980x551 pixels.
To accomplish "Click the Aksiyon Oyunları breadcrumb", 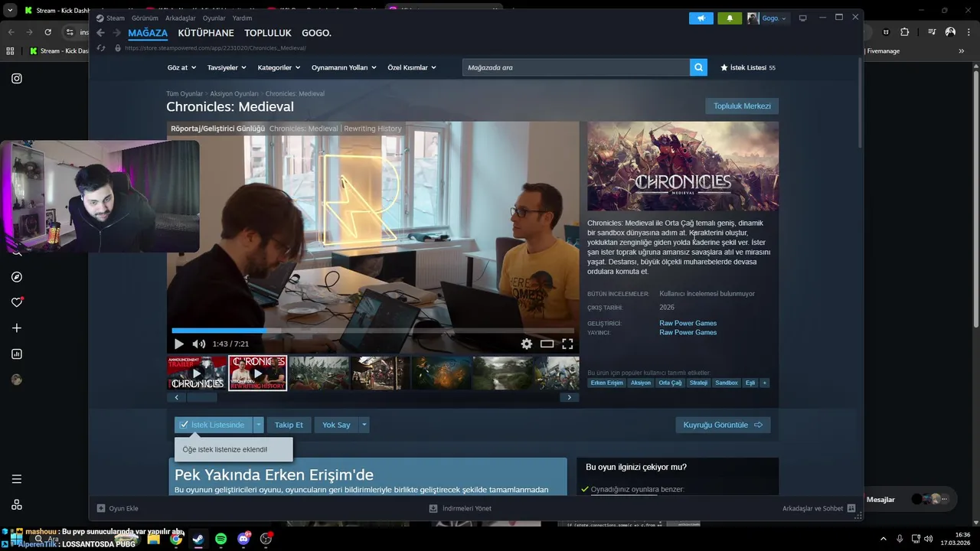I will [x=234, y=93].
